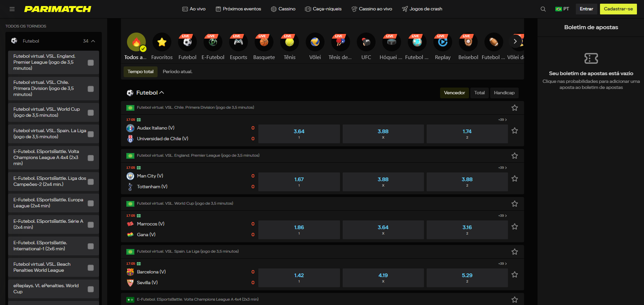644x305 pixels.
Task: Favorite the Spain La Liga league star
Action: (x=515, y=252)
